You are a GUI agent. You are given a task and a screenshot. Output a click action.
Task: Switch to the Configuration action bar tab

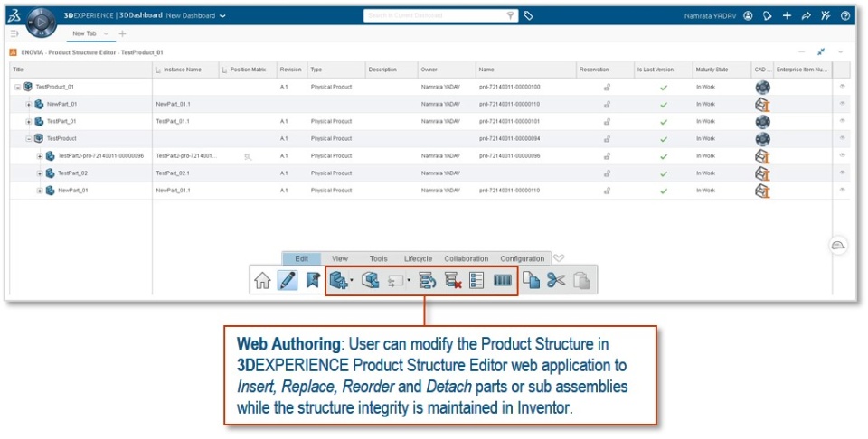[x=522, y=258]
